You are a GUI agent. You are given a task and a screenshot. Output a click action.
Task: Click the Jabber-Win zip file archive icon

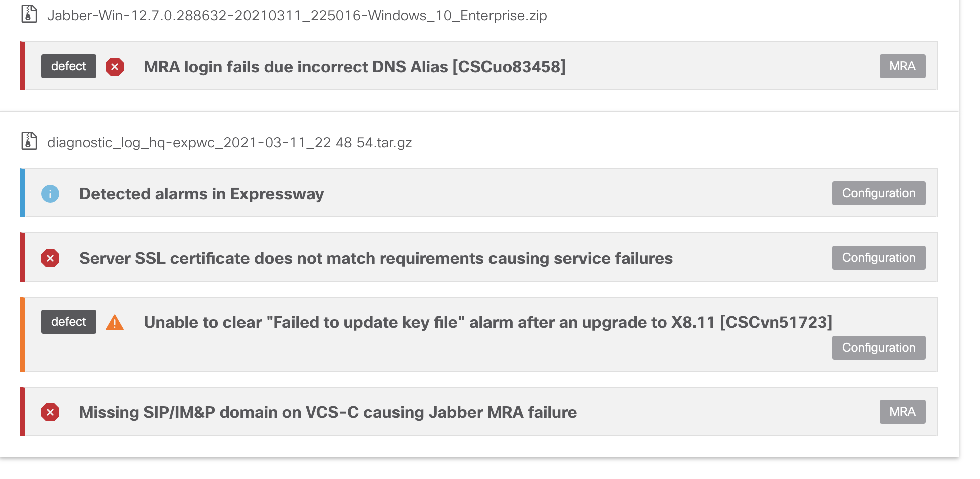[29, 15]
